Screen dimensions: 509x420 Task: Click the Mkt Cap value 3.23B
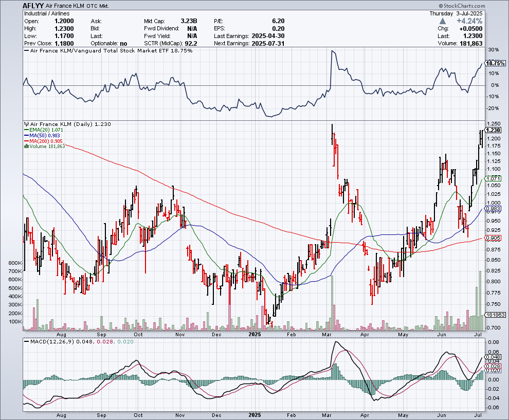189,21
